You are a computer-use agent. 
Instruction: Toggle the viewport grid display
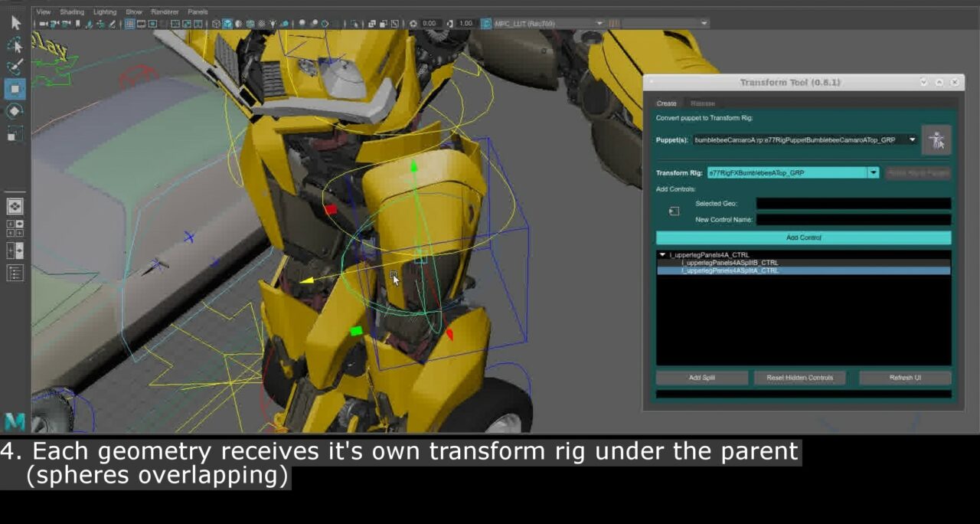(x=129, y=24)
